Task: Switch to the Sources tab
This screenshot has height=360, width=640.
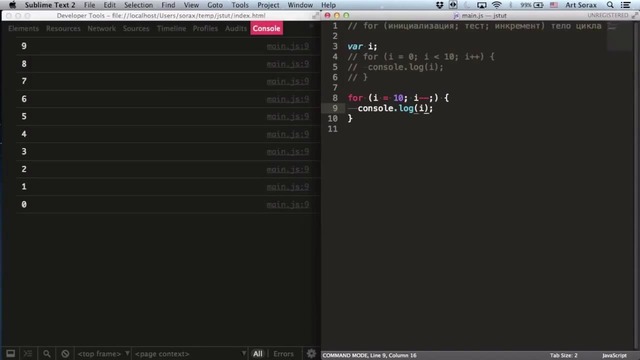Action: [x=136, y=28]
